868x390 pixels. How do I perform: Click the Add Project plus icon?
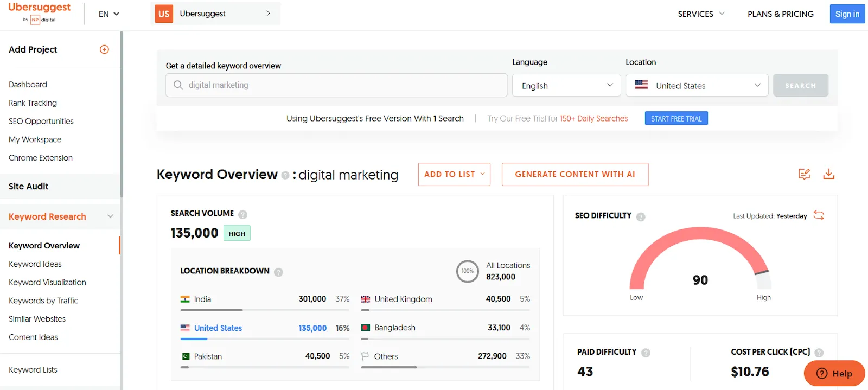point(105,49)
